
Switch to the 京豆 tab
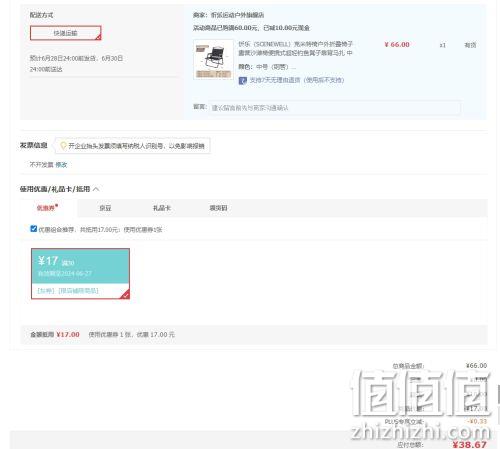click(x=105, y=208)
